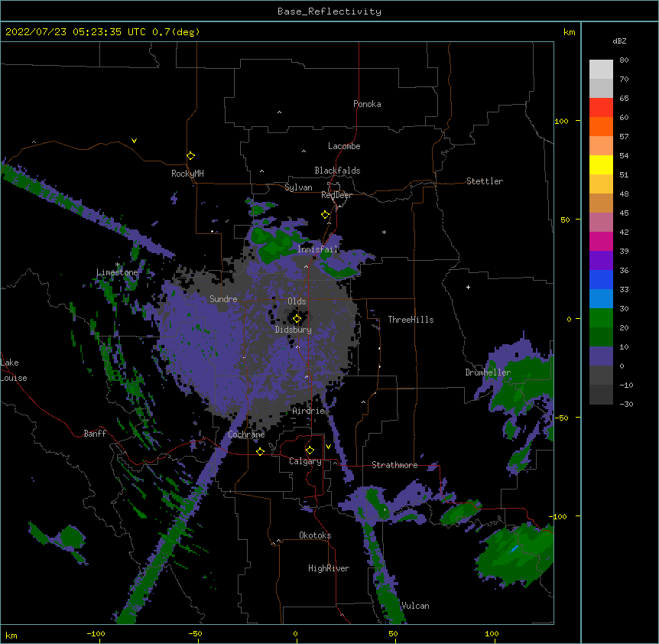Click the Stettler town label

(485, 181)
